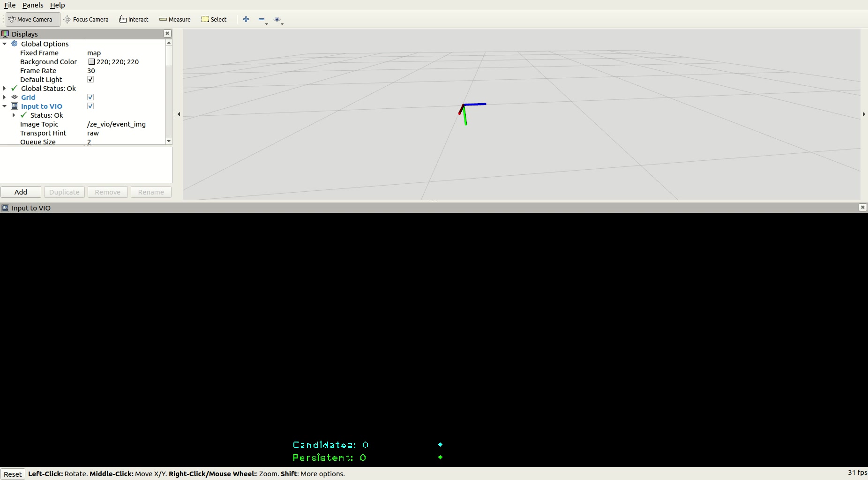Collapse the Global Options tree node

coord(5,44)
